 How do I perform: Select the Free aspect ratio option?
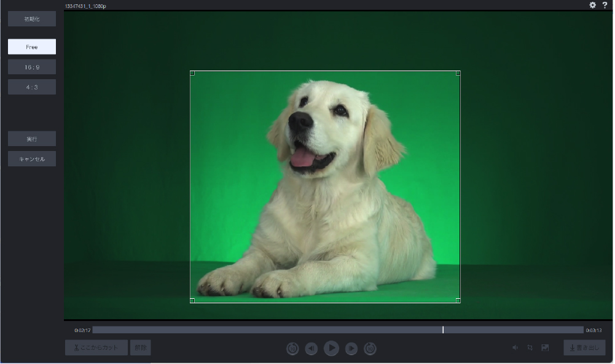[32, 47]
